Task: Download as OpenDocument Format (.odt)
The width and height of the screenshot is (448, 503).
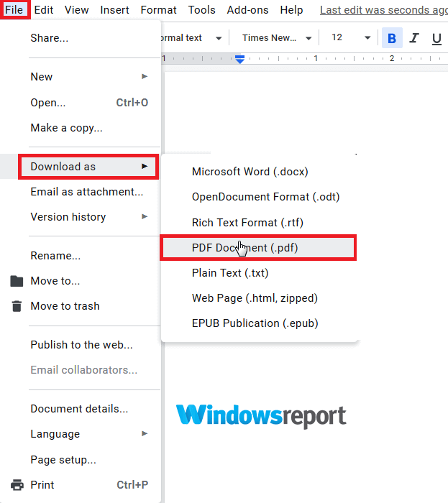Action: (259, 197)
